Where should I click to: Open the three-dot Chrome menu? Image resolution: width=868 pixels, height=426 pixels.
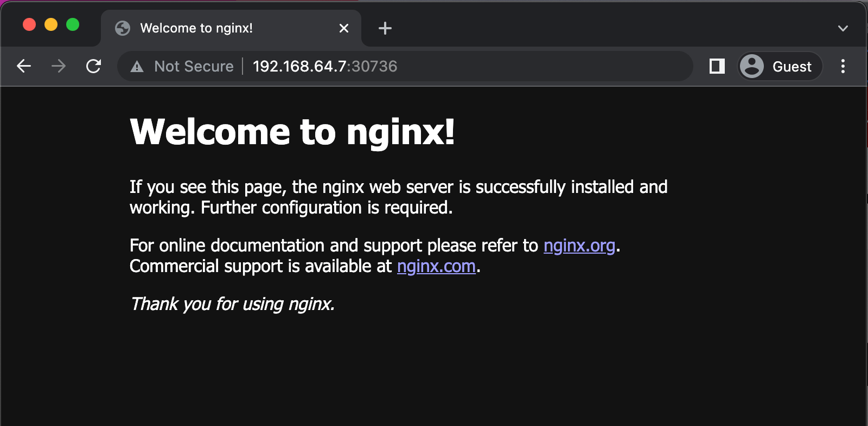[843, 66]
